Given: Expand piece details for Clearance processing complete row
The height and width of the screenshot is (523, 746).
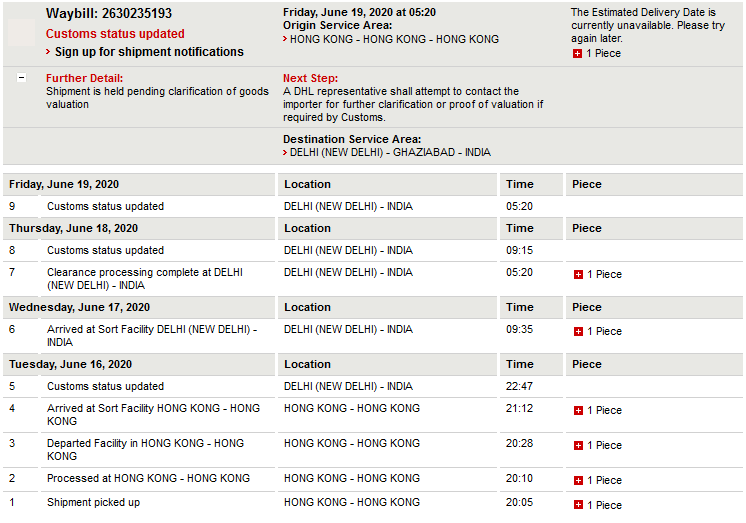Looking at the screenshot, I should pyautogui.click(x=578, y=275).
